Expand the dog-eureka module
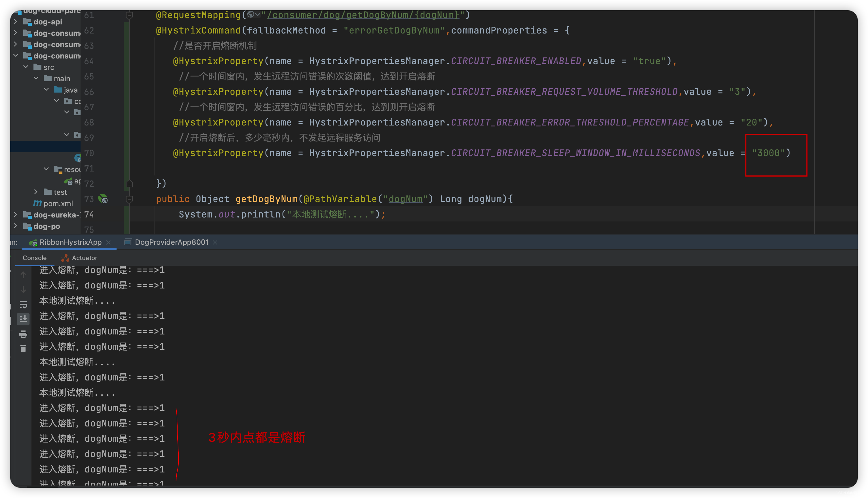The image size is (868, 498). pyautogui.click(x=15, y=214)
